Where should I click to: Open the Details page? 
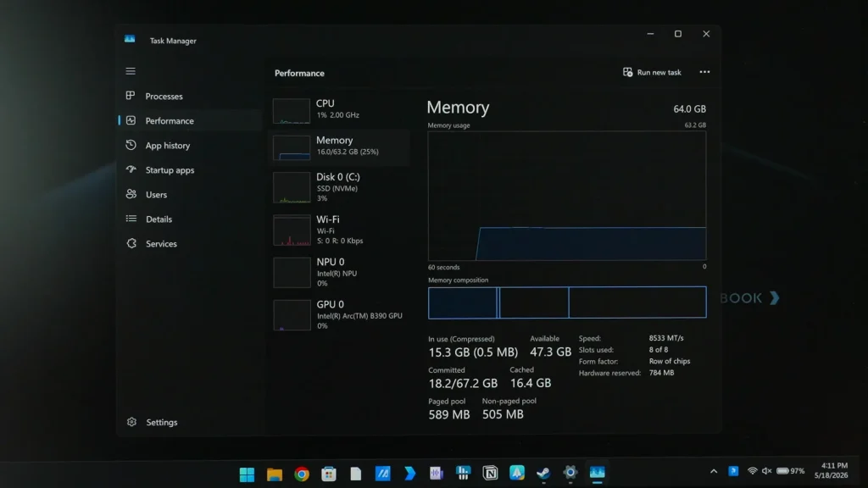click(190, 219)
